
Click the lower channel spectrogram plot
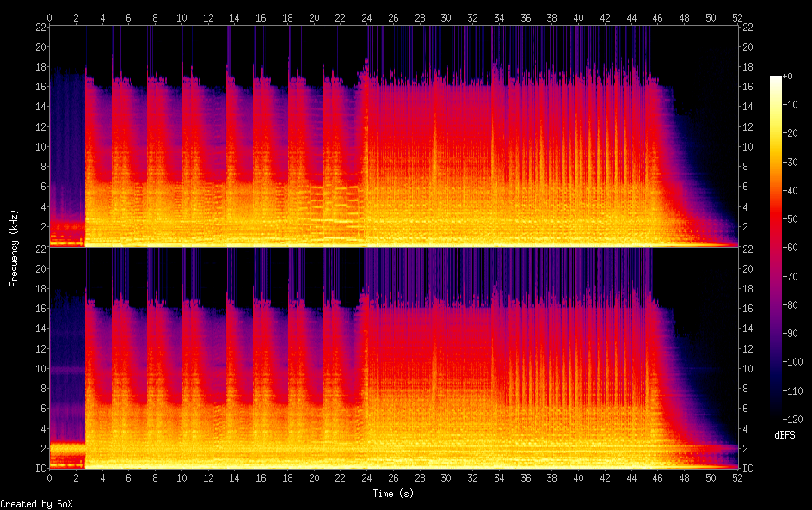(394, 359)
